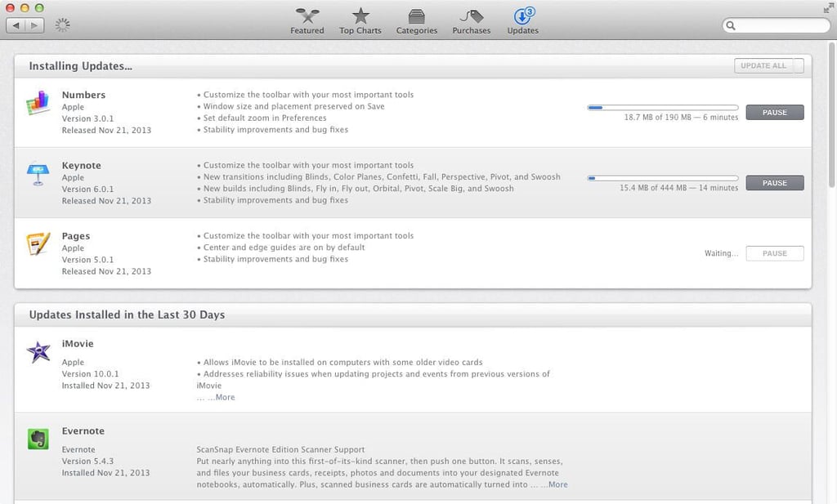Expand iMovie update notes with More
The height and width of the screenshot is (504, 837).
pos(225,397)
